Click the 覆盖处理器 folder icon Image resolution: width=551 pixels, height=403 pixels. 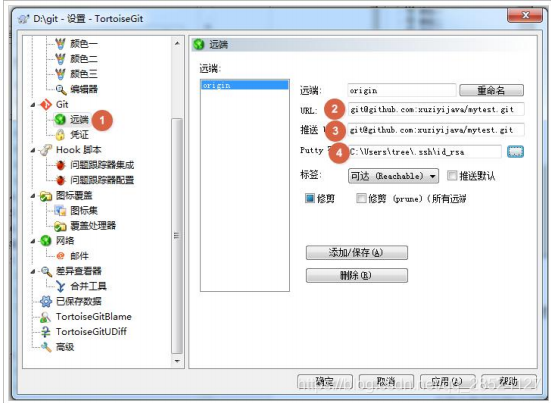point(60,226)
